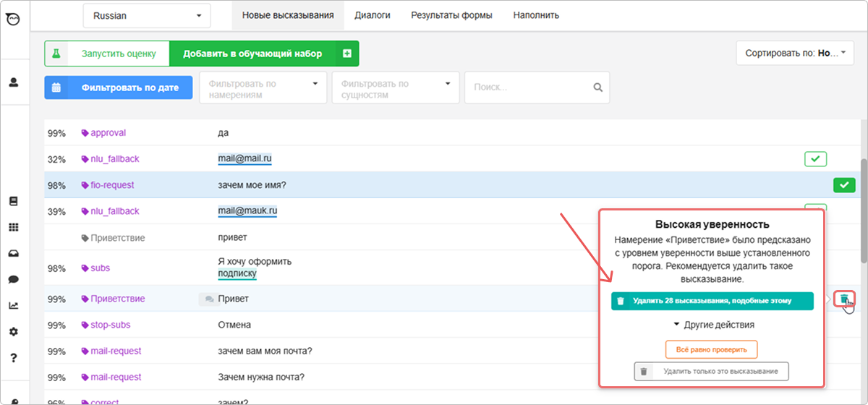Click the question mark help icon

pos(14,357)
